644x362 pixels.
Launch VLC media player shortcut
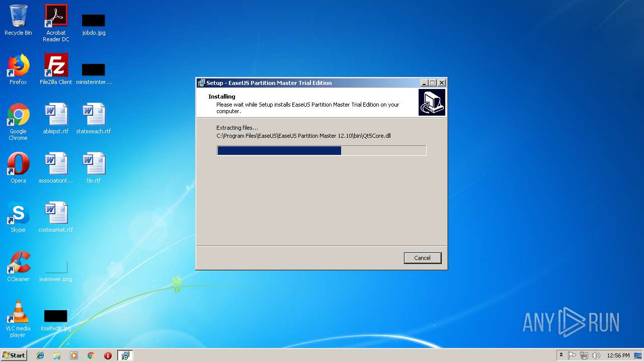tap(18, 319)
